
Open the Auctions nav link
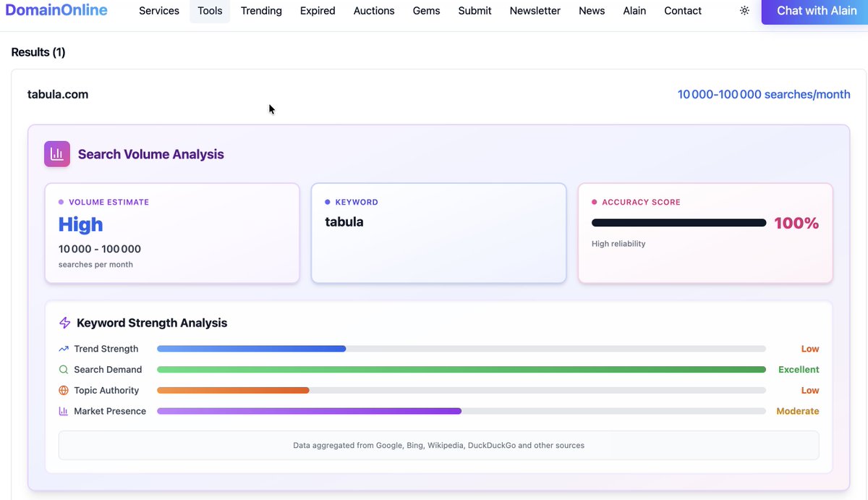point(374,11)
